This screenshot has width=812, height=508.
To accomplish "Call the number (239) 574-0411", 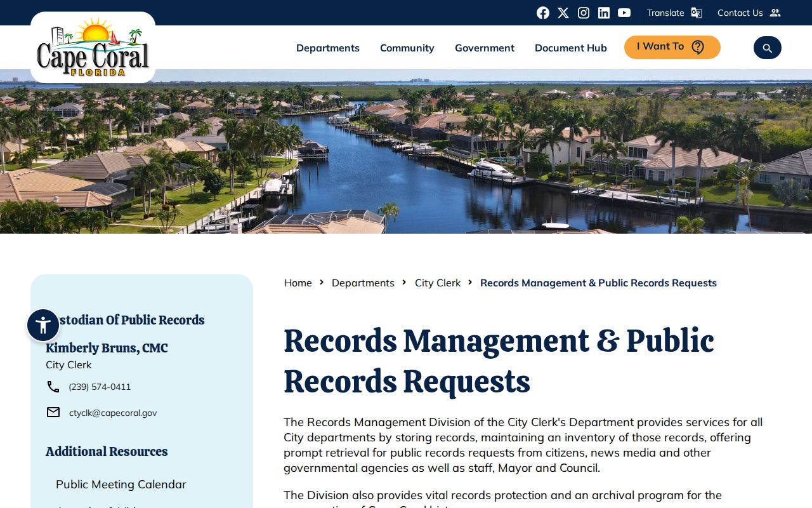I will (x=100, y=387).
